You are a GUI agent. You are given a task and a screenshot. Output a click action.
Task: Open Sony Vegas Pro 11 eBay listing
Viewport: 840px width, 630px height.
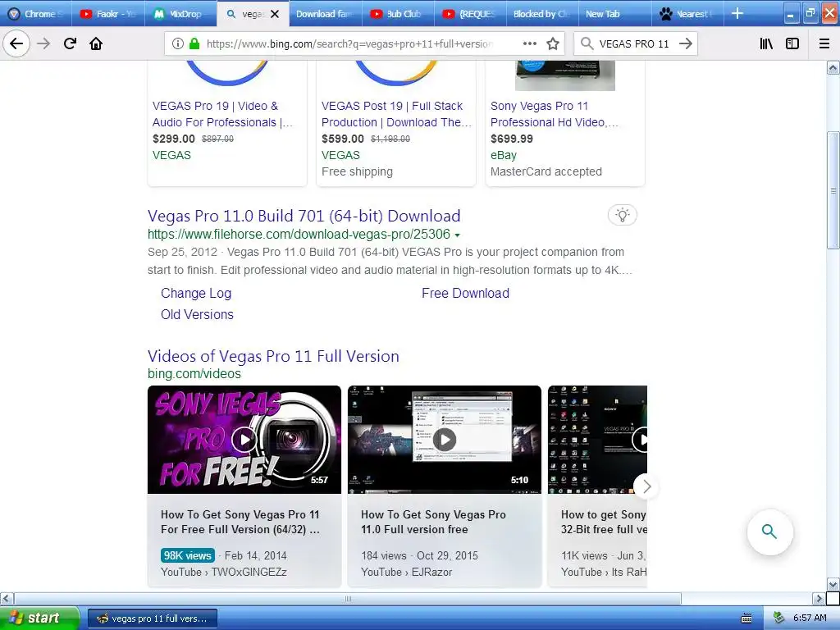pos(555,114)
